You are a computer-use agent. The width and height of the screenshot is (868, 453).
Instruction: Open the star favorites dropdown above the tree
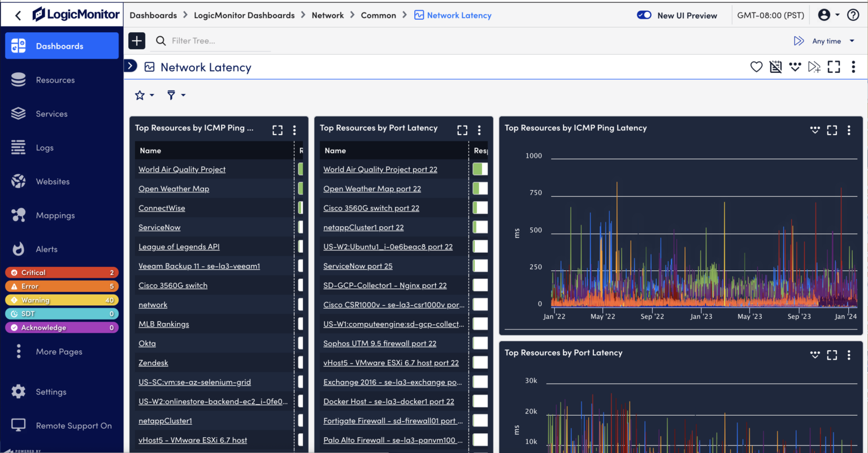(x=144, y=95)
